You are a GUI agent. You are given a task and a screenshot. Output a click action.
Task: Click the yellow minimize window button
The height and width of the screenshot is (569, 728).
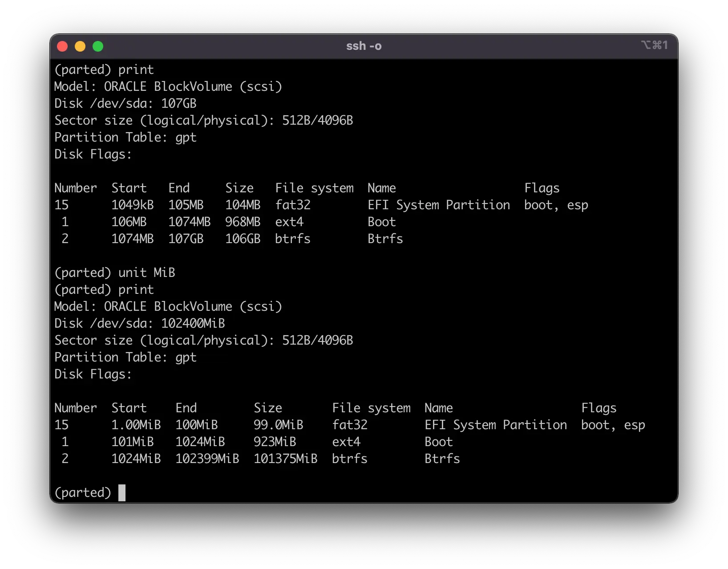(80, 46)
